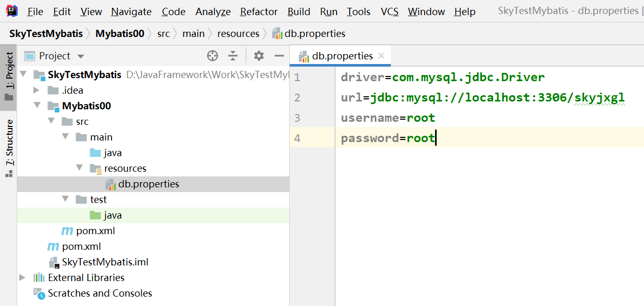644x306 pixels.
Task: Open the Tools menu
Action: click(358, 11)
